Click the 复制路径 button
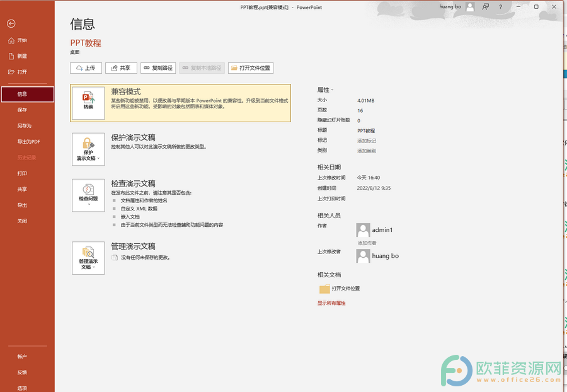The width and height of the screenshot is (567, 392). click(x=158, y=68)
